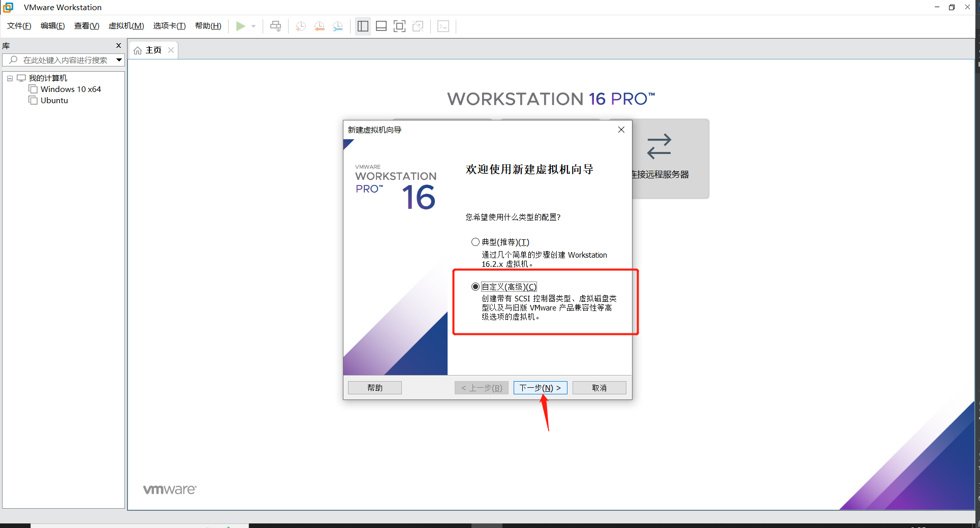Open the power options dropdown arrow
980x528 pixels.
(x=254, y=26)
